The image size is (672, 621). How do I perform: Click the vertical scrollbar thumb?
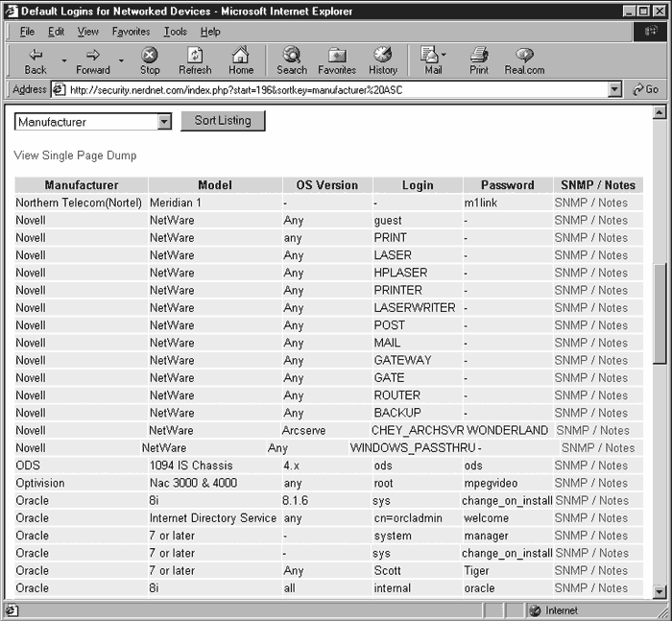pos(660,314)
